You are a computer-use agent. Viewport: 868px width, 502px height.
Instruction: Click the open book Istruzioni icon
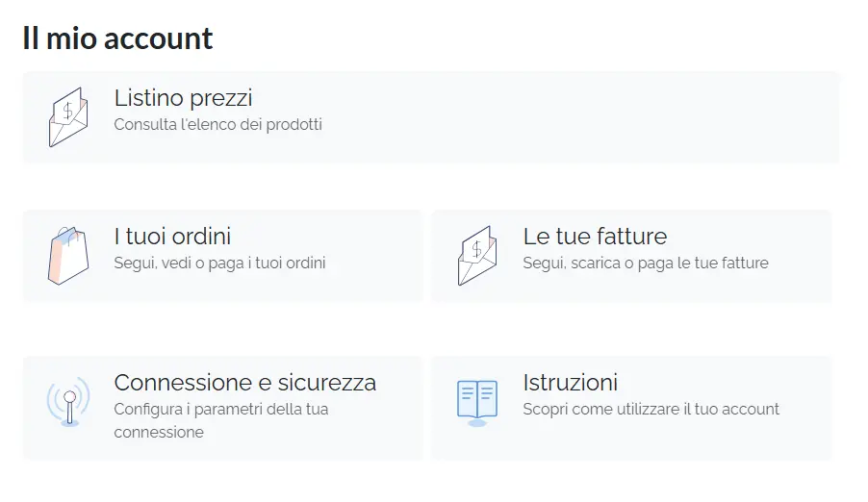477,403
